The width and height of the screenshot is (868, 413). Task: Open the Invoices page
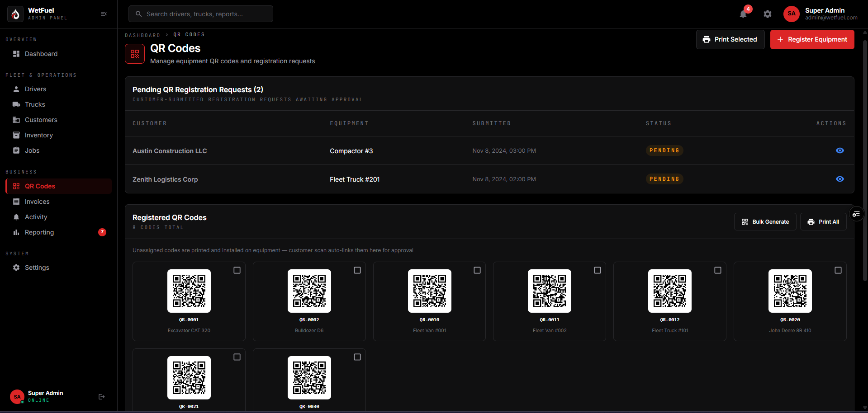tap(58, 202)
